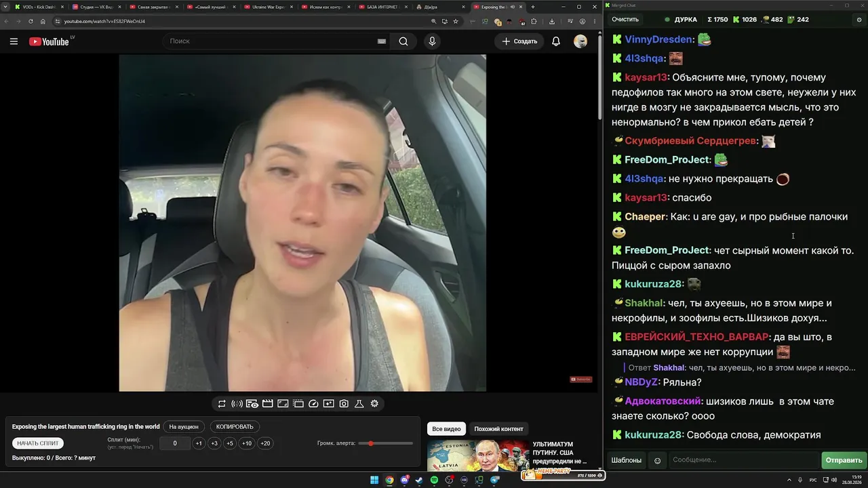Open the YouTube account avatar menu

point(580,41)
